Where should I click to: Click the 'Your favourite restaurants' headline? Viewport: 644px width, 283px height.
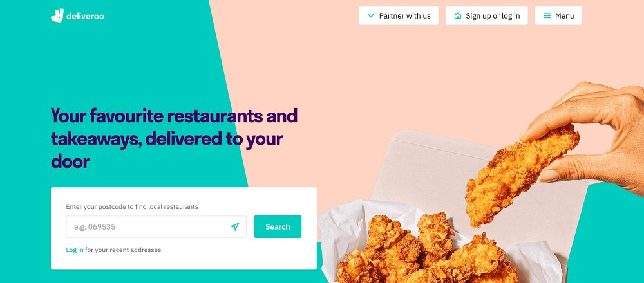174,139
